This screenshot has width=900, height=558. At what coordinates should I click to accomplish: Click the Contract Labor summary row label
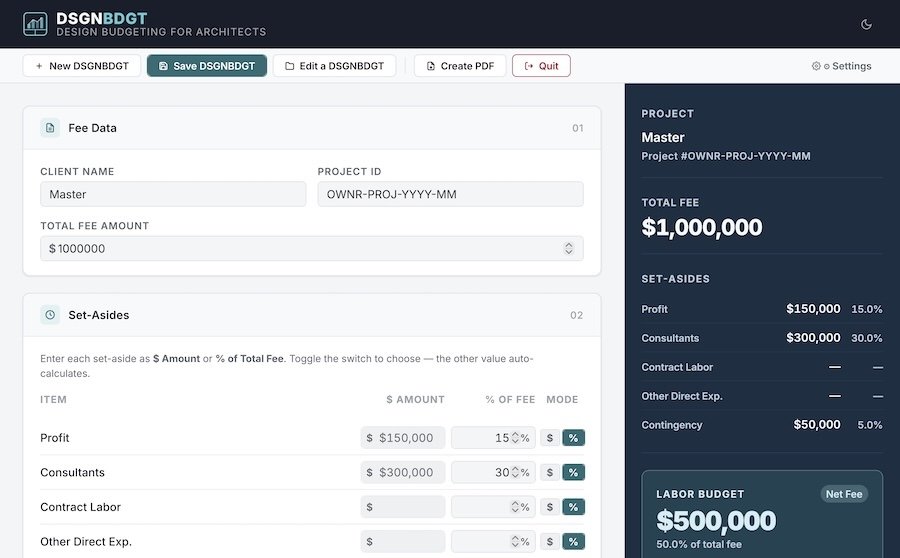677,367
